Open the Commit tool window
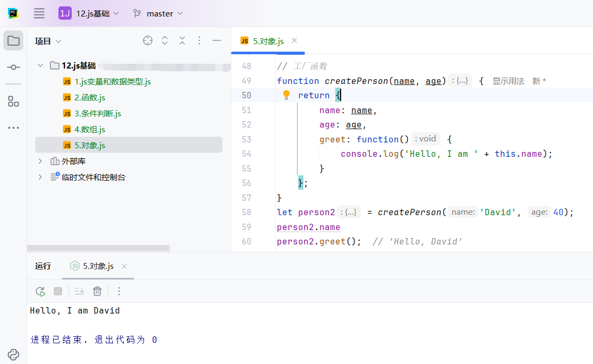Image resolution: width=593 pixels, height=364 pixels. pyautogui.click(x=13, y=67)
